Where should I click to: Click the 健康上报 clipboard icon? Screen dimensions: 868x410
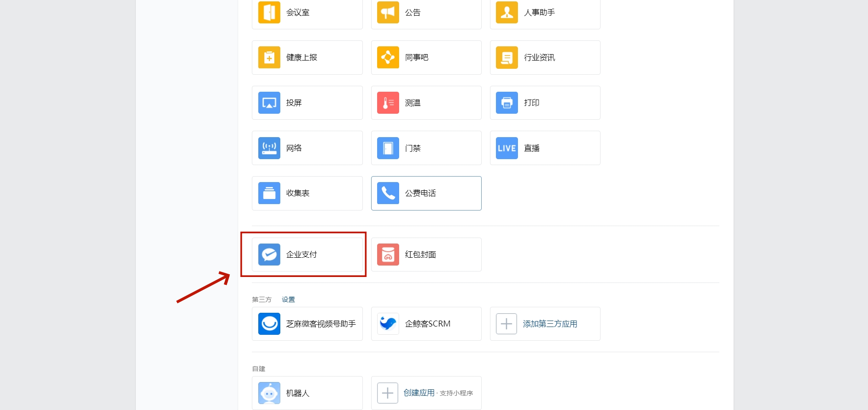tap(269, 57)
